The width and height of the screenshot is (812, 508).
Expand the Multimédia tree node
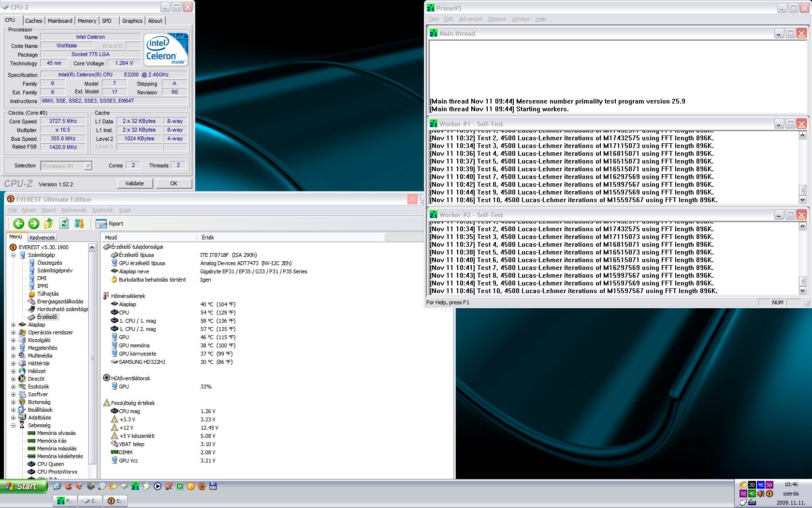[14, 356]
